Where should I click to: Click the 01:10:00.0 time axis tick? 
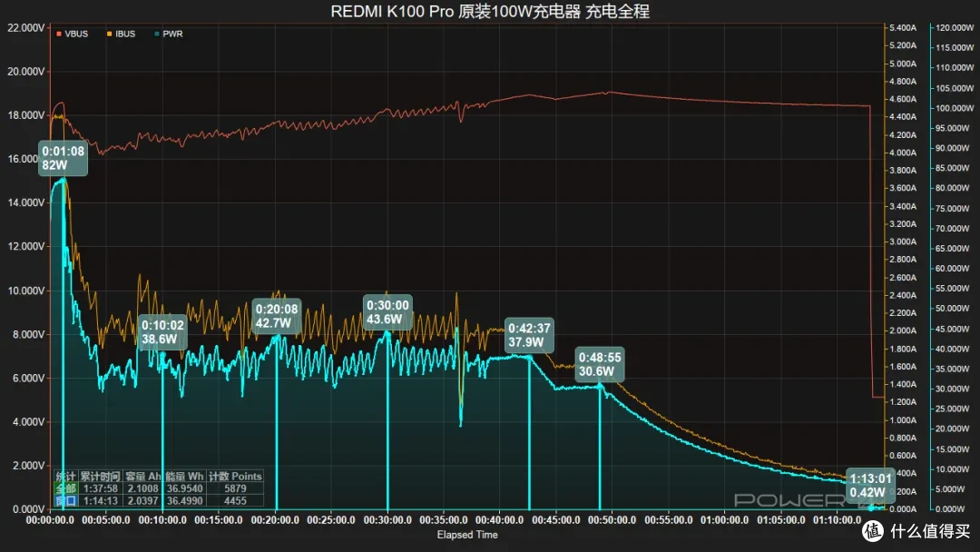pyautogui.click(x=837, y=520)
